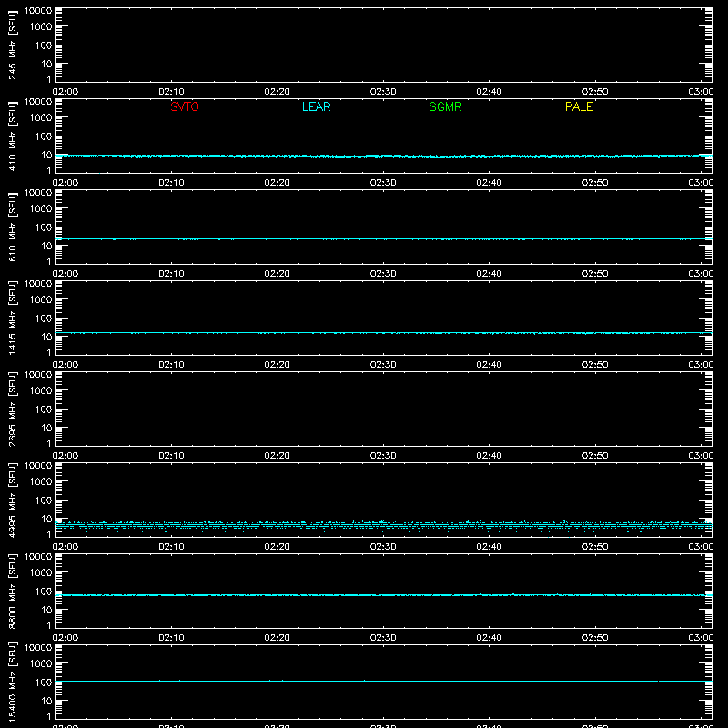Click 02:40 time label below 610 MHz panel
Image resolution: width=728 pixels, height=728 pixels.
tap(489, 274)
